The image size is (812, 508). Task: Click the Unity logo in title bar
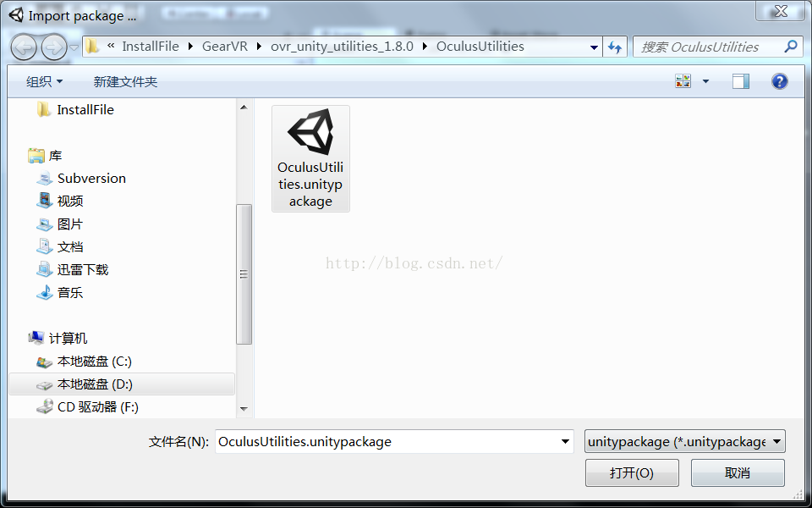tap(16, 15)
